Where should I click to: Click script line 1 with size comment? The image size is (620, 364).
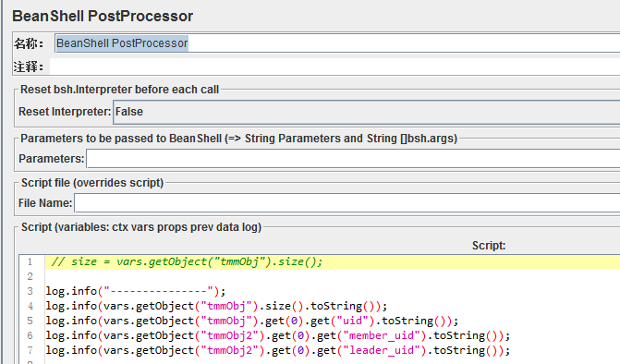coord(333,262)
